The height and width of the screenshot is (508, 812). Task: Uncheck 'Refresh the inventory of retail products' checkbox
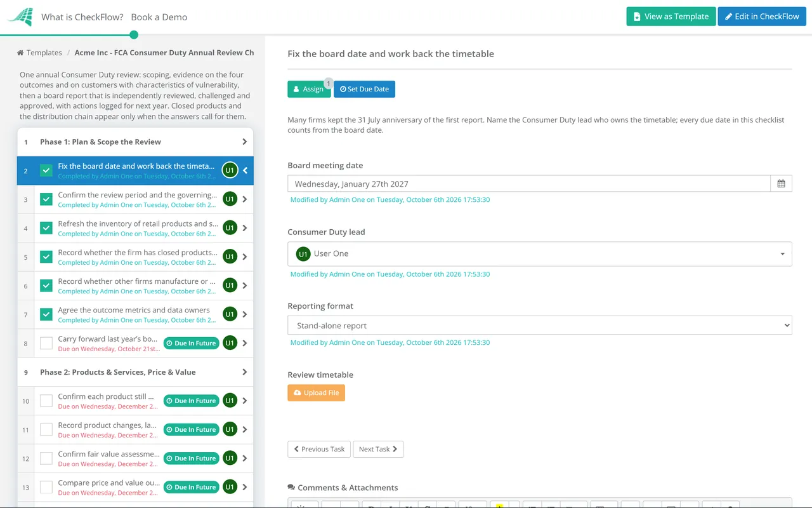(x=46, y=228)
